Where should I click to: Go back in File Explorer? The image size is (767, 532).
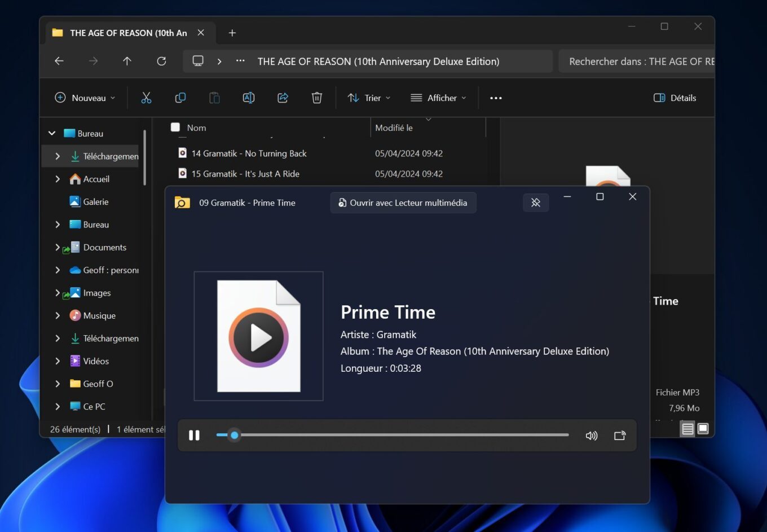click(x=59, y=61)
